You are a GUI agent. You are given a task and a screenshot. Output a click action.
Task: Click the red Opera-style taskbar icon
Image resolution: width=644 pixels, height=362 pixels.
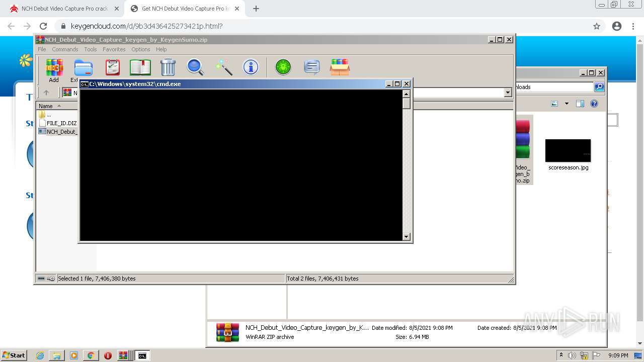[x=108, y=355]
